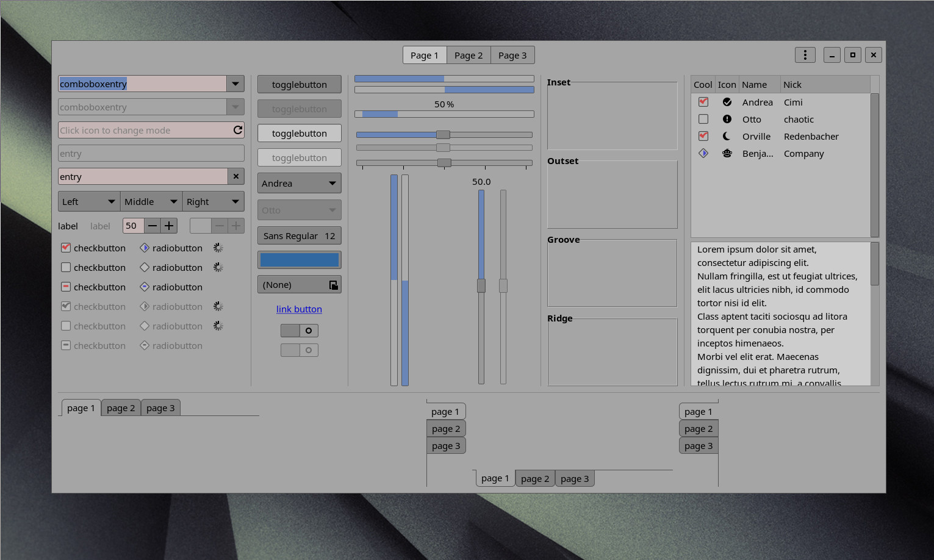This screenshot has width=934, height=560.
Task: Click the tree list vertical scrollbar
Action: pyautogui.click(x=875, y=165)
